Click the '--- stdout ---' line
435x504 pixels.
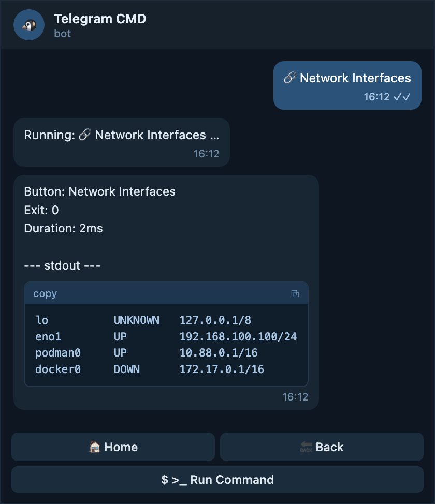(62, 266)
